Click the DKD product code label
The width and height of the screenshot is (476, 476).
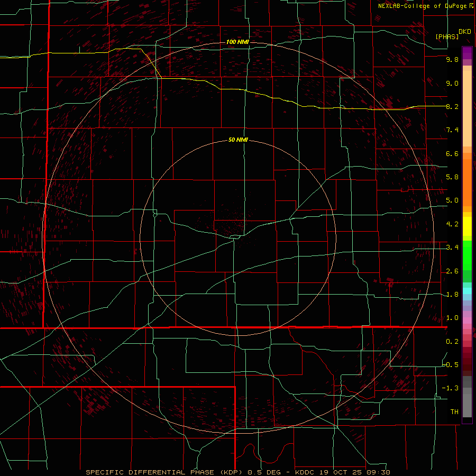pyautogui.click(x=464, y=32)
